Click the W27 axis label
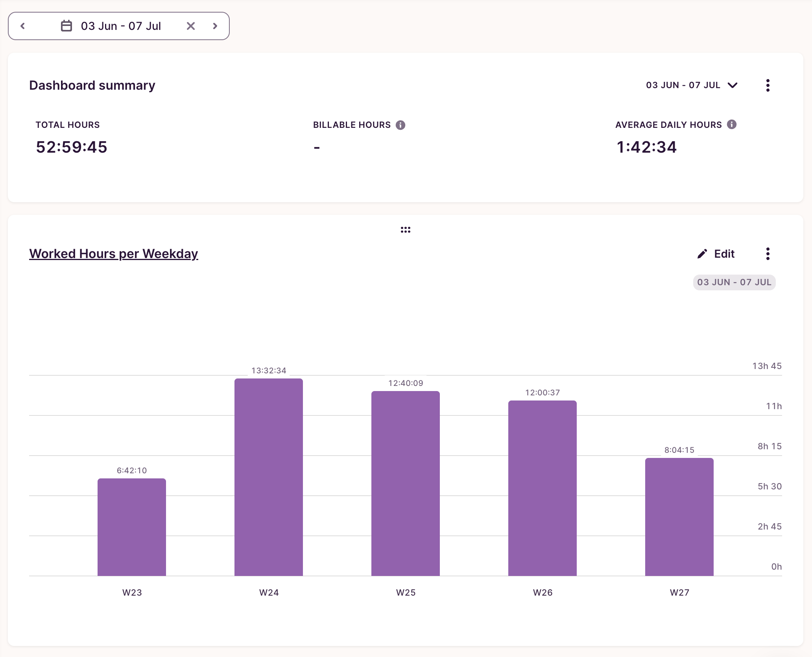 pyautogui.click(x=679, y=592)
